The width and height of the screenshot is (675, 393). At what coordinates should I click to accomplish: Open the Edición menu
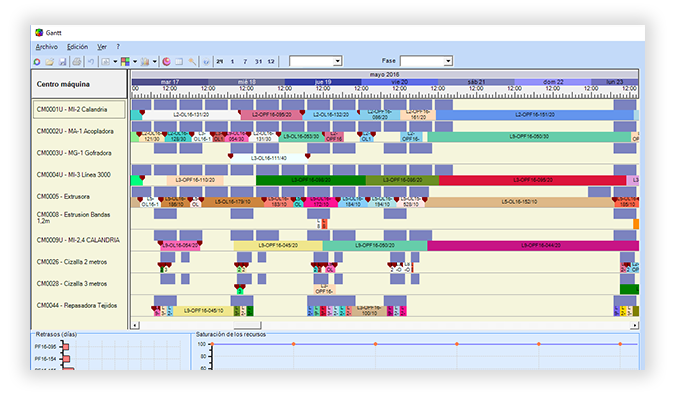(77, 46)
